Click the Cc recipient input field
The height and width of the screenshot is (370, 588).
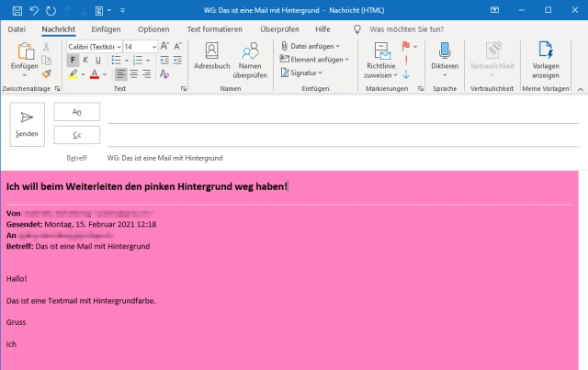[340, 135]
